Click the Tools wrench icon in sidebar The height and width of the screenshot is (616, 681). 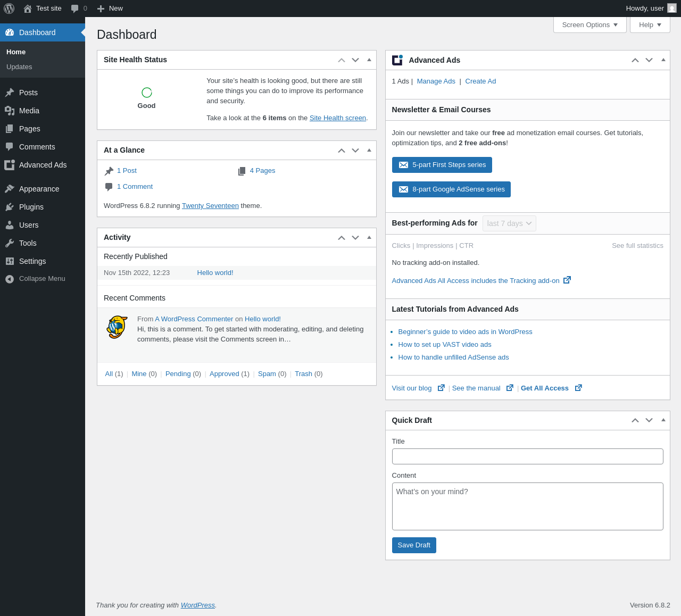pos(10,243)
